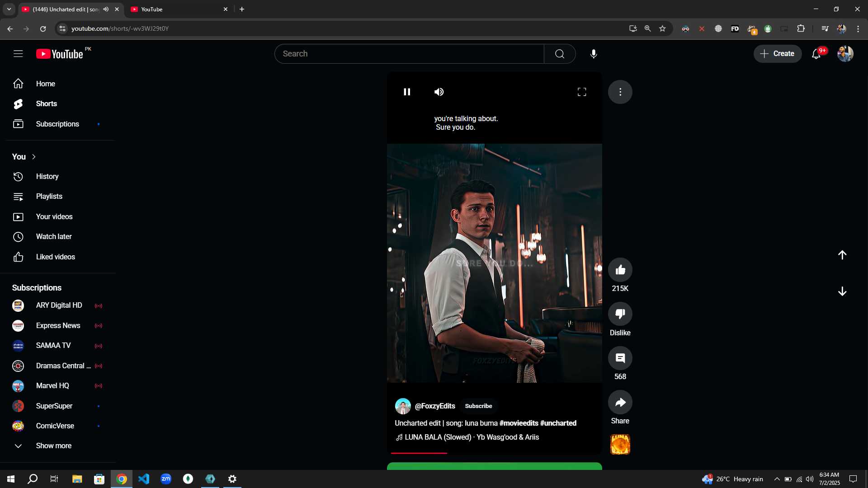This screenshot has height=488, width=868.
Task: Focus the YouTube search field
Action: 409,54
